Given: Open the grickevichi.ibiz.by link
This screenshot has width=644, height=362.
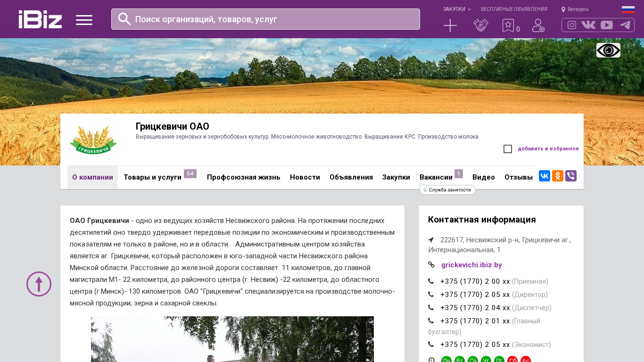Looking at the screenshot, I should tap(471, 265).
